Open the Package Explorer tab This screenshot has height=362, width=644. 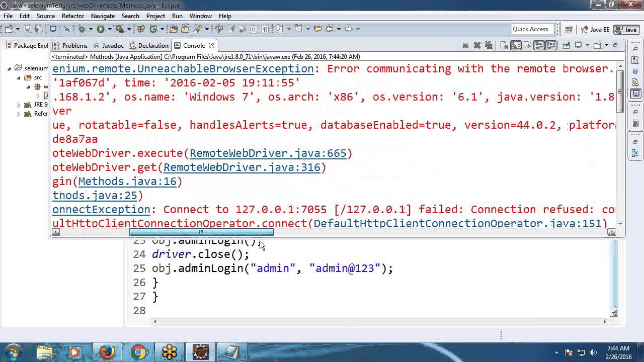tap(27, 45)
